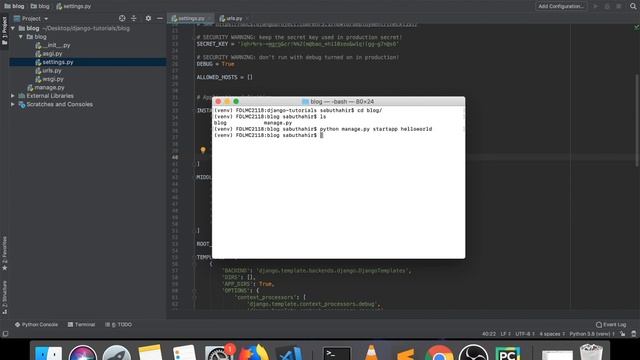640x360 pixels.
Task: Toggle the Favorites side tool window tab
Action: pyautogui.click(x=4, y=253)
